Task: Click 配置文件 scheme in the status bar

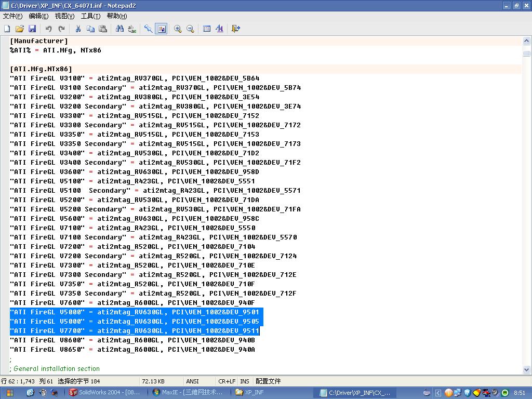Action: coord(268,381)
